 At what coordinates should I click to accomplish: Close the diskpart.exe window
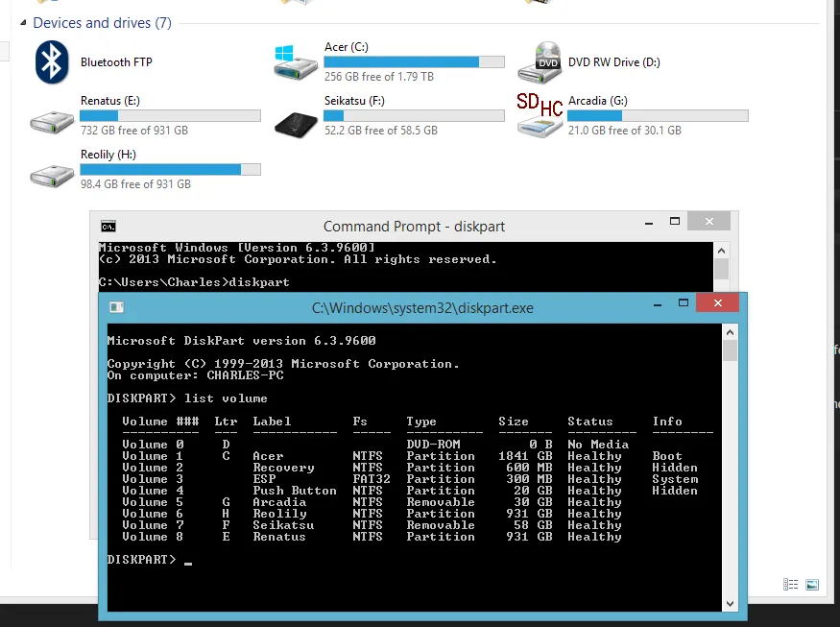point(718,302)
